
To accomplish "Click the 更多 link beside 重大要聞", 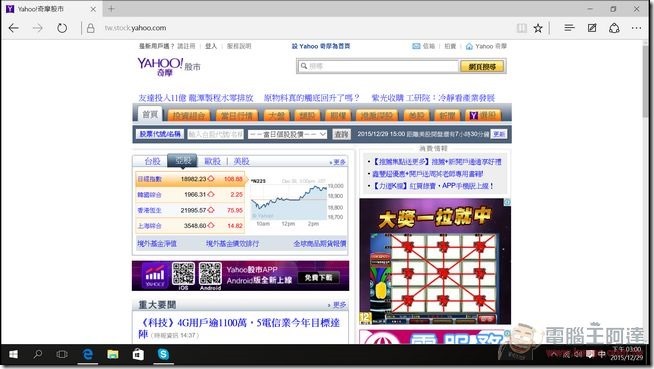I will [337, 305].
